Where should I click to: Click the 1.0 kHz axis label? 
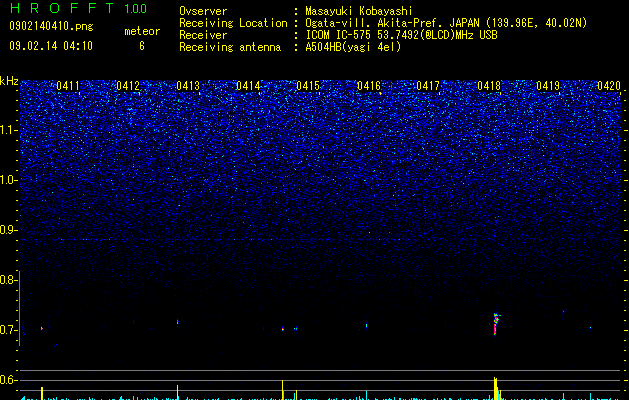[9, 180]
